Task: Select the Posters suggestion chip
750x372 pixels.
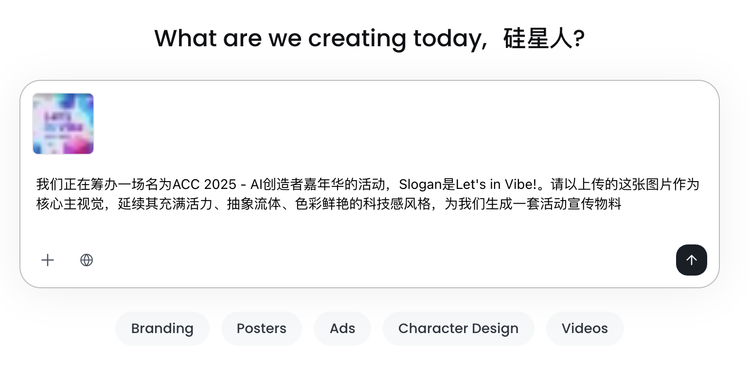Action: pyautogui.click(x=262, y=328)
